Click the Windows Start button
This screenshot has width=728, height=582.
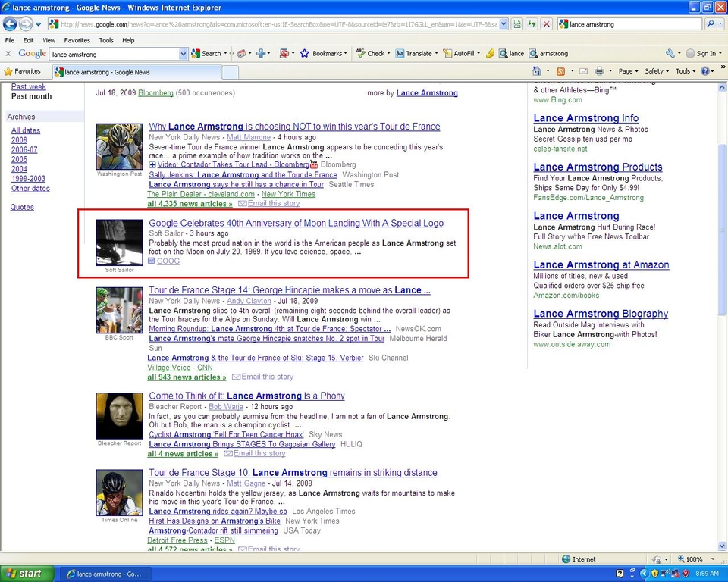27,574
